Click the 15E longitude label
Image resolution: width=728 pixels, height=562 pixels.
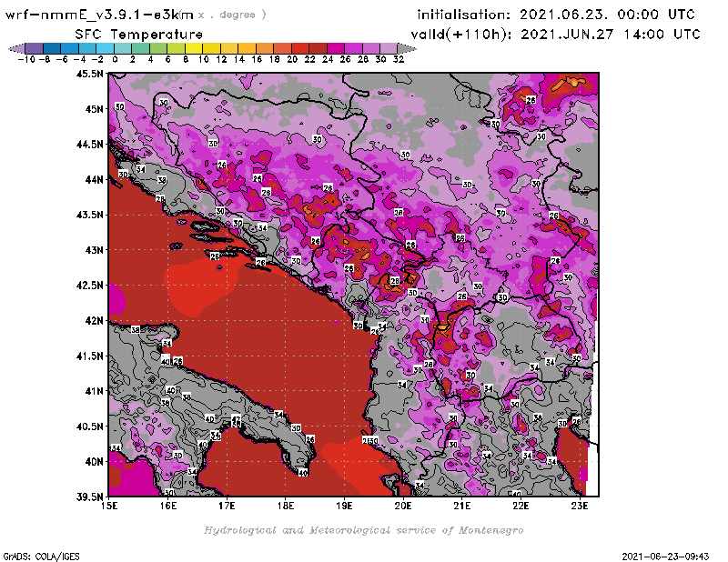pos(109,506)
